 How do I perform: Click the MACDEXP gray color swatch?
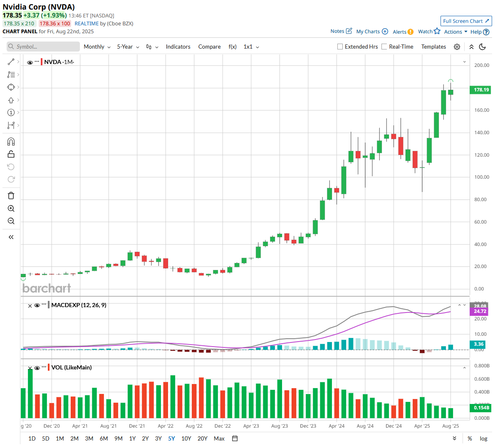pos(49,305)
